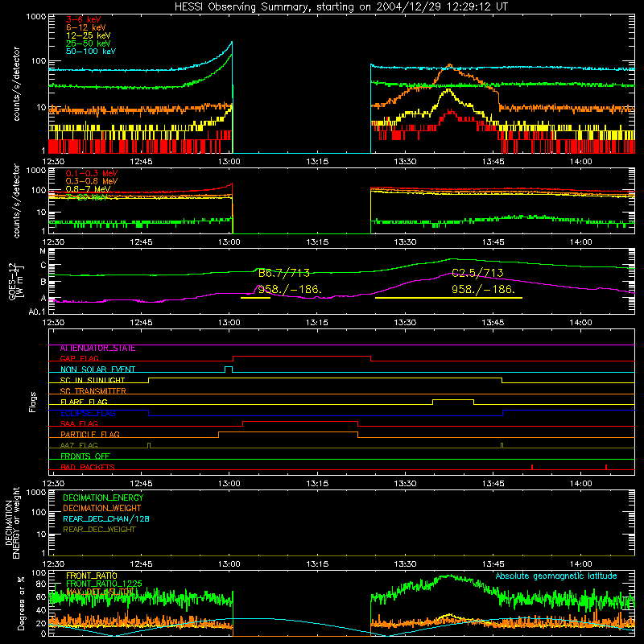The width and height of the screenshot is (644, 644).
Task: Click the FRONTS_OFF flag label
Action: click(x=85, y=456)
